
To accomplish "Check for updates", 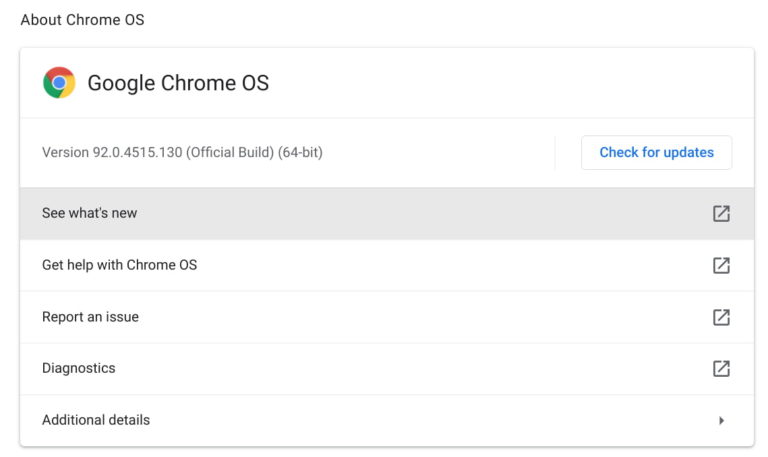I will pos(656,152).
